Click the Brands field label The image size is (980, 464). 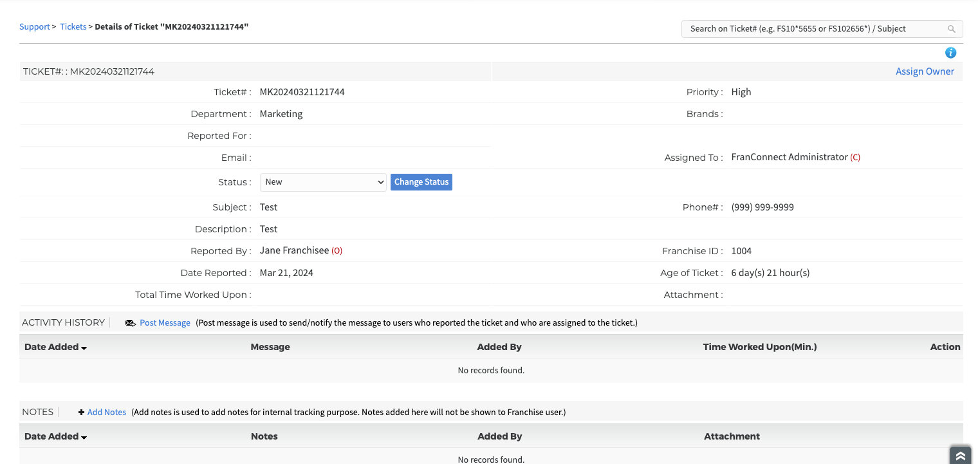[x=705, y=114]
